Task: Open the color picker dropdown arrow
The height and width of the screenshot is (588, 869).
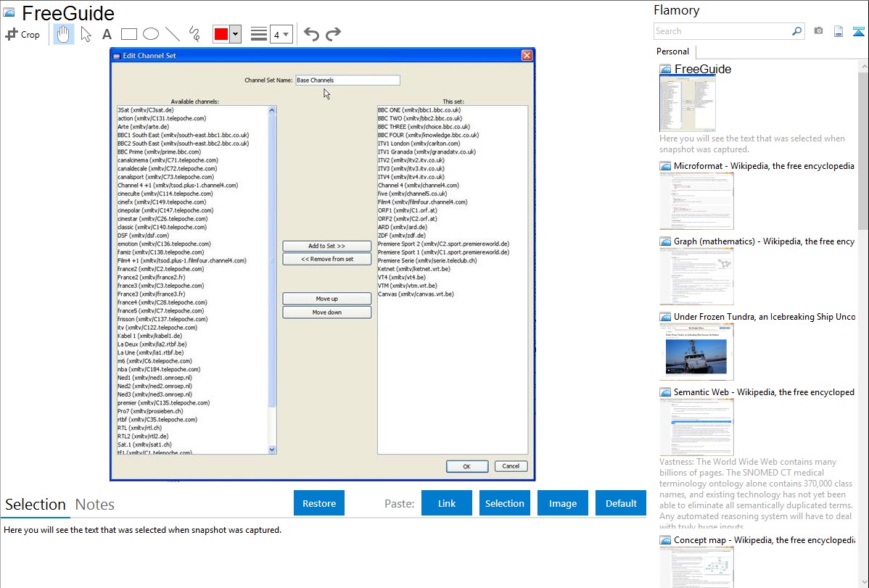Action: click(x=235, y=34)
